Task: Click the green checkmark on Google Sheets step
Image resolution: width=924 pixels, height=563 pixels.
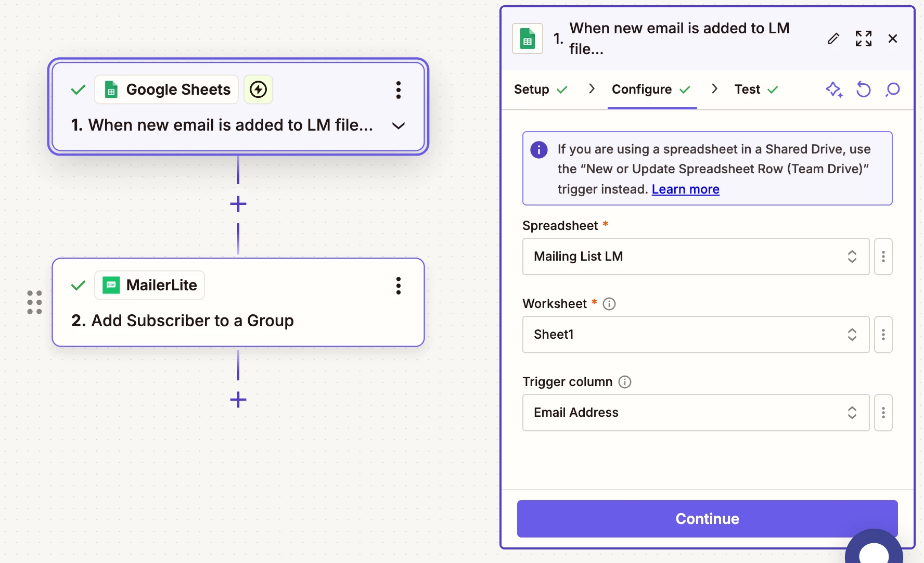Action: click(x=78, y=89)
